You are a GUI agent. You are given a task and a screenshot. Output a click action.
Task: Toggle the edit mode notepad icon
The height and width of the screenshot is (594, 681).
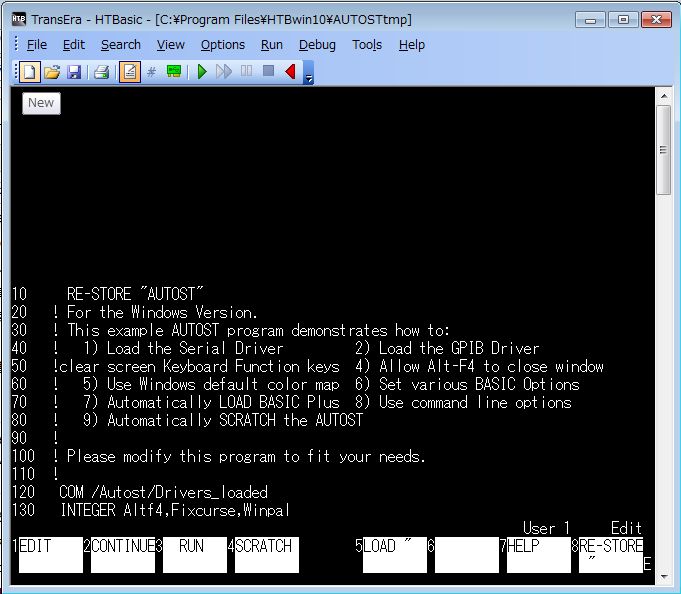click(x=129, y=72)
